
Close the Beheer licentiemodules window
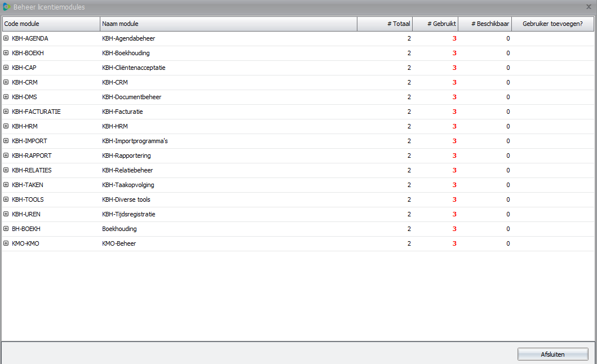tap(589, 7)
